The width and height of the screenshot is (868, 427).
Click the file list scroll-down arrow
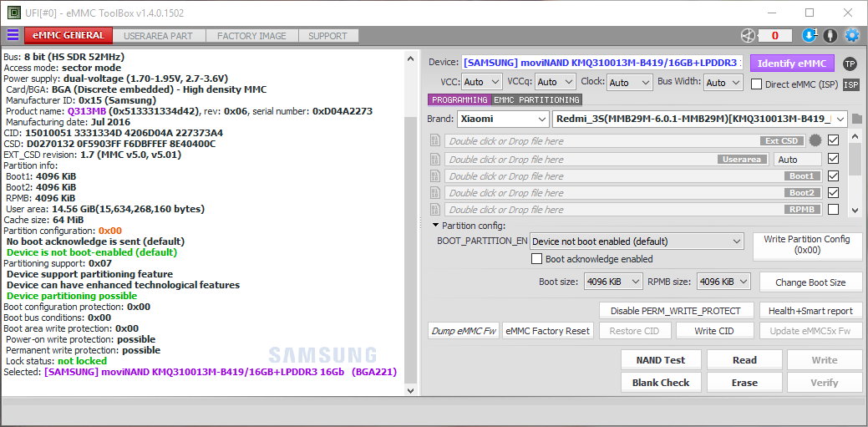855,210
